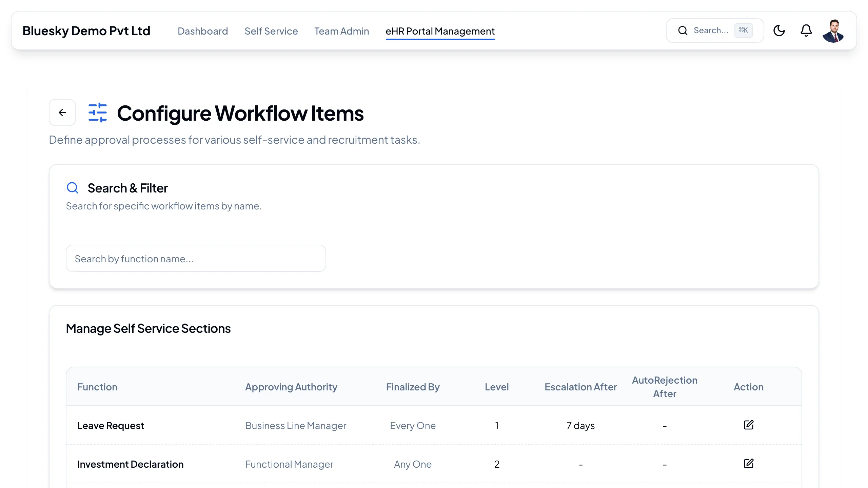Click the back arrow button
Image resolution: width=868 pixels, height=488 pixels.
pyautogui.click(x=62, y=113)
